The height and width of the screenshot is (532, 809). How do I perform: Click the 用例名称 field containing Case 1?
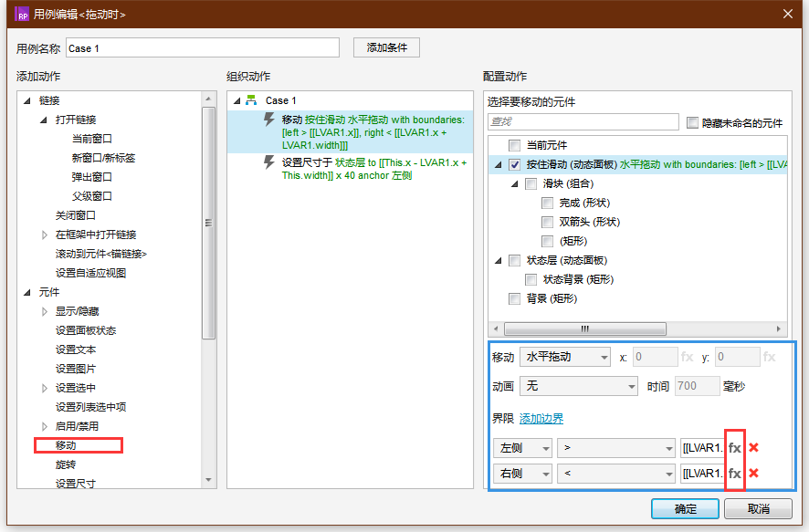tap(203, 48)
